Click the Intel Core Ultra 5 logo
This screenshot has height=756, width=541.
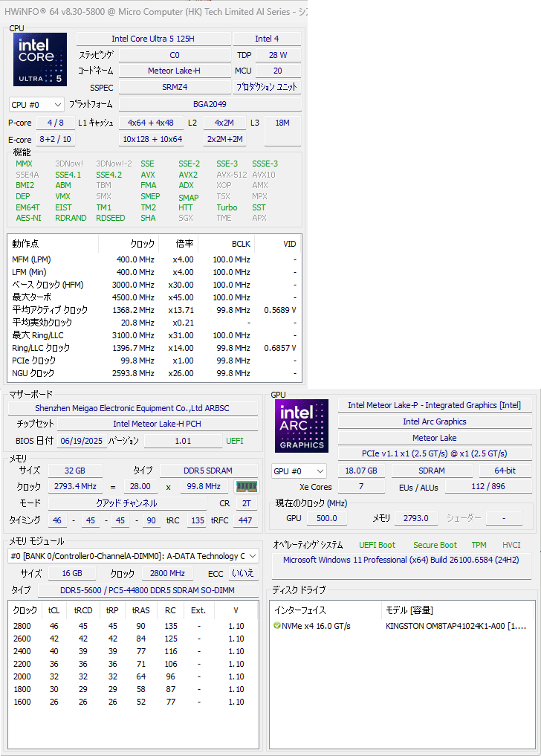pos(40,59)
